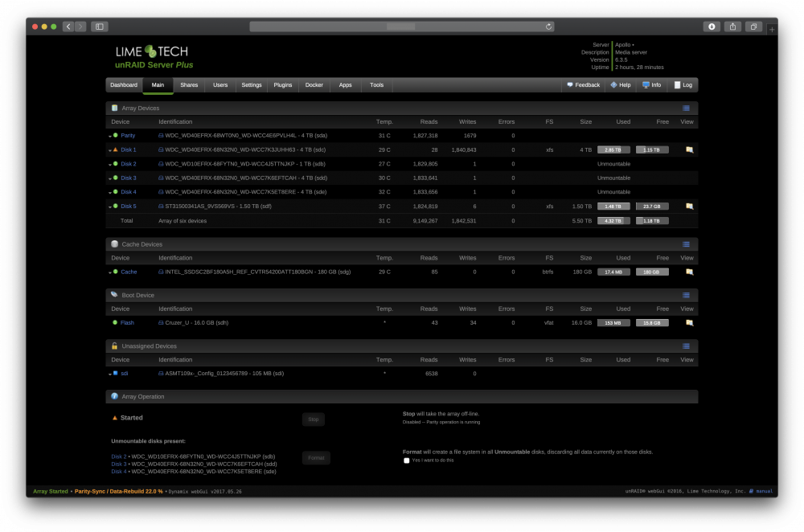
Task: Reload the page in browser
Action: (x=548, y=27)
